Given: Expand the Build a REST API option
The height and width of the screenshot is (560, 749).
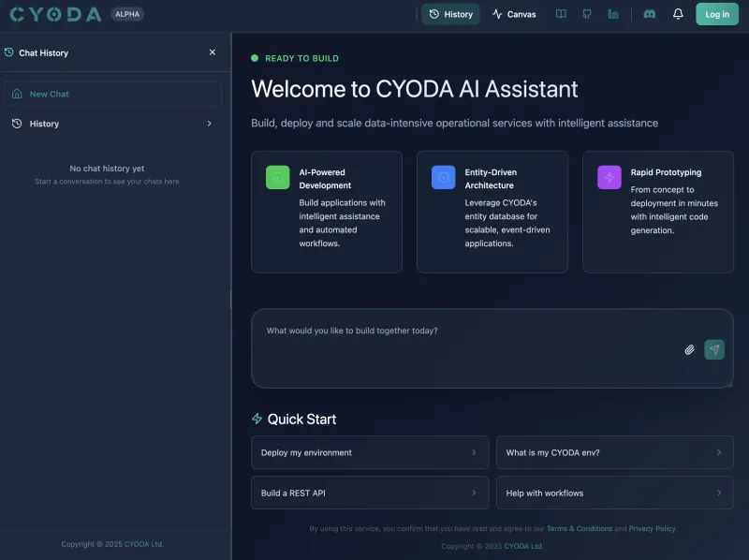Looking at the screenshot, I should pos(369,493).
